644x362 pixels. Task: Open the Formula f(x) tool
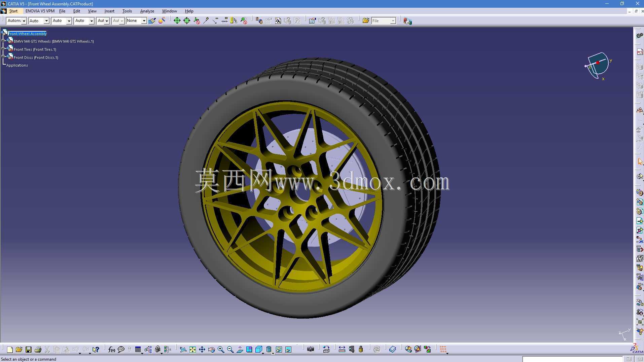(x=112, y=350)
